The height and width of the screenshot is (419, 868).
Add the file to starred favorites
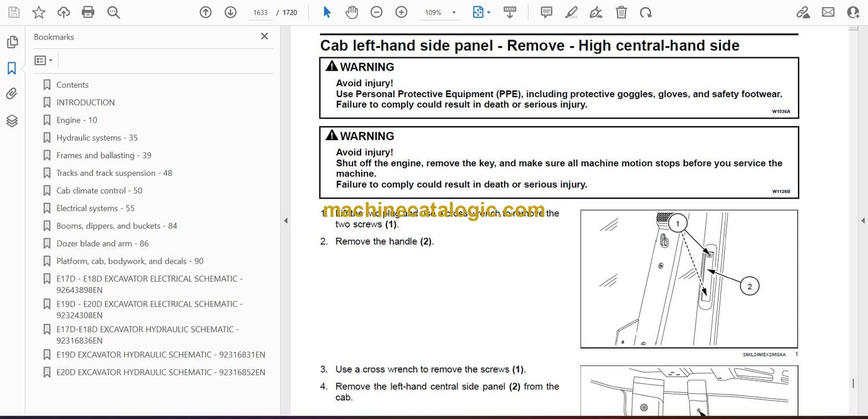coord(38,12)
